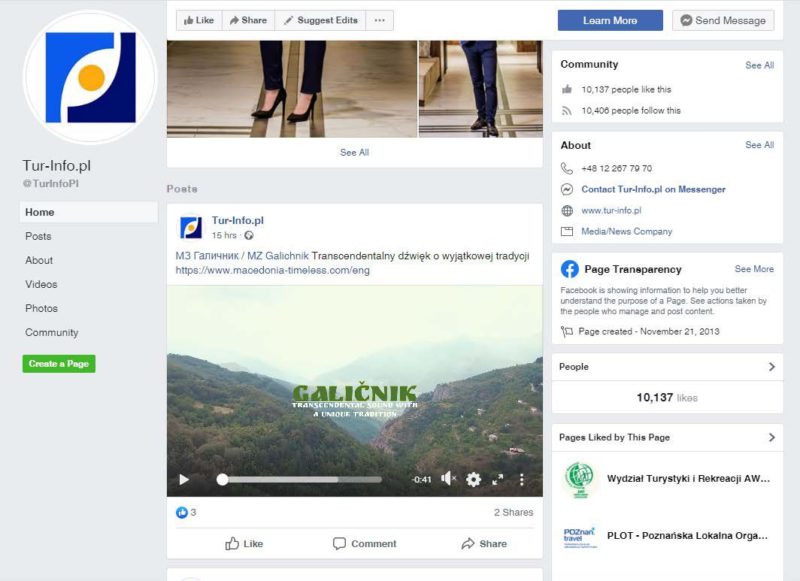Open the macedonia-timeless.com link in post
Screen dimensions: 800x581
(272, 270)
